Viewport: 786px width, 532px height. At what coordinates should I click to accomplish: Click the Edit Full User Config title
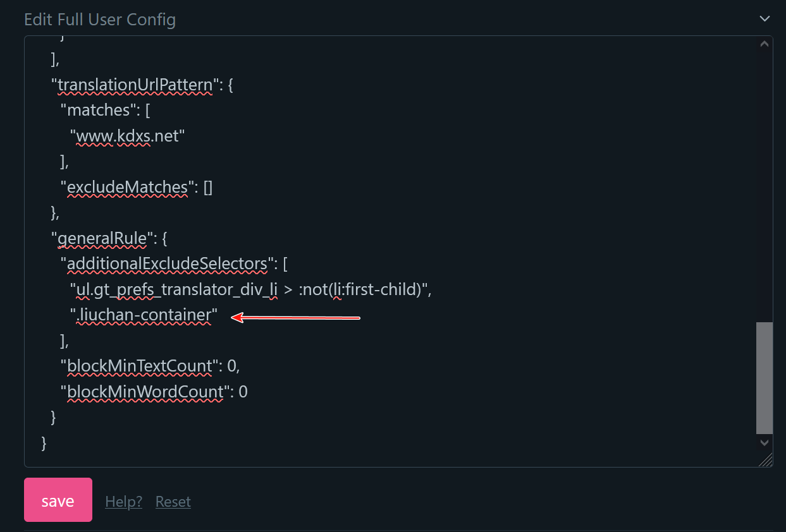point(100,19)
